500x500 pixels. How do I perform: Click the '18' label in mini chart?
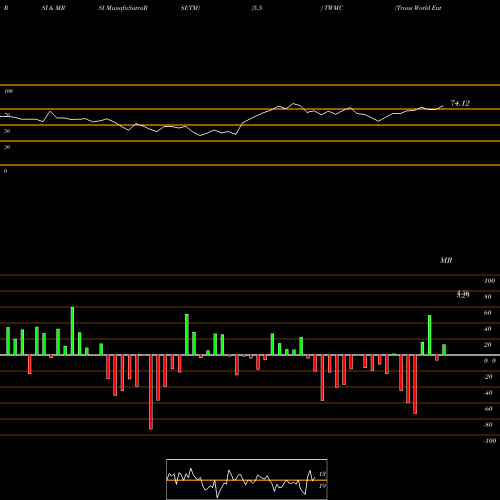(322, 474)
